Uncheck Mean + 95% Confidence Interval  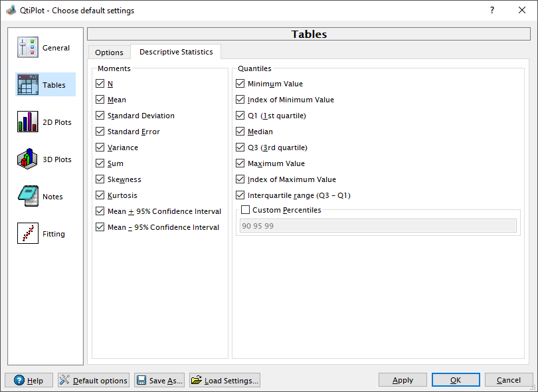pyautogui.click(x=100, y=211)
